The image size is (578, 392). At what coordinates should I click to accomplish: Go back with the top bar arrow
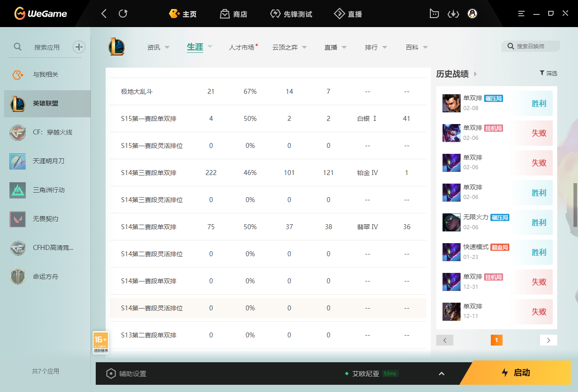104,14
